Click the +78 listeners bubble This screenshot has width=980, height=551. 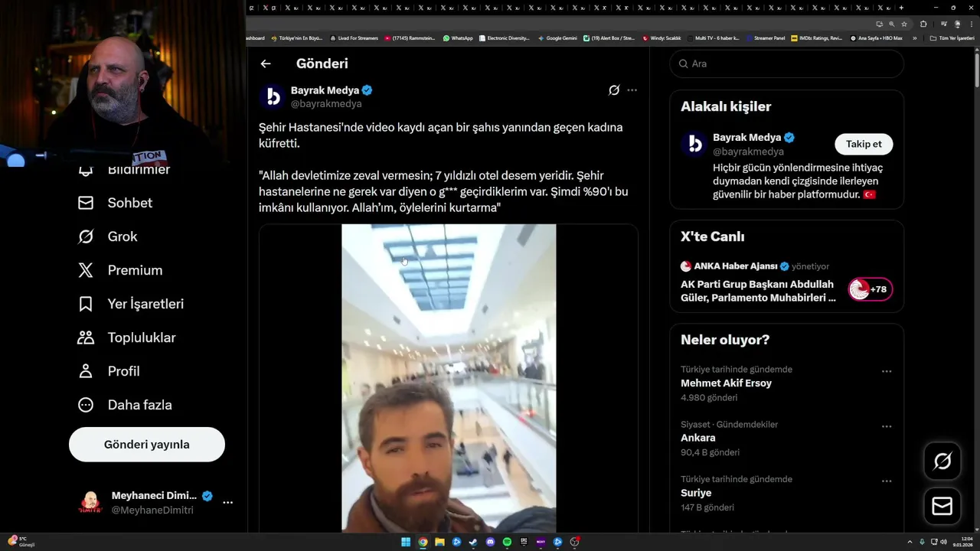coord(871,289)
